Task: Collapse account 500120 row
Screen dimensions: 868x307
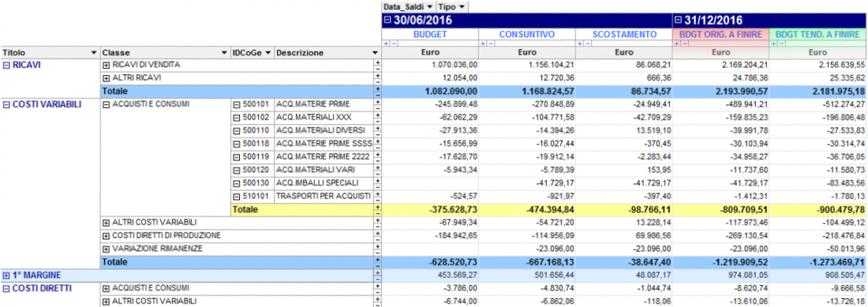Action: [x=237, y=170]
